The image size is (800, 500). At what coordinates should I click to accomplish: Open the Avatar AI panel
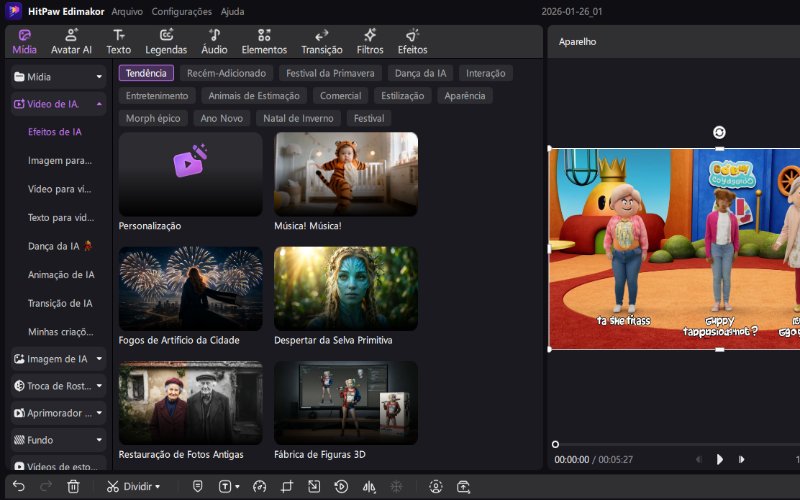click(72, 41)
